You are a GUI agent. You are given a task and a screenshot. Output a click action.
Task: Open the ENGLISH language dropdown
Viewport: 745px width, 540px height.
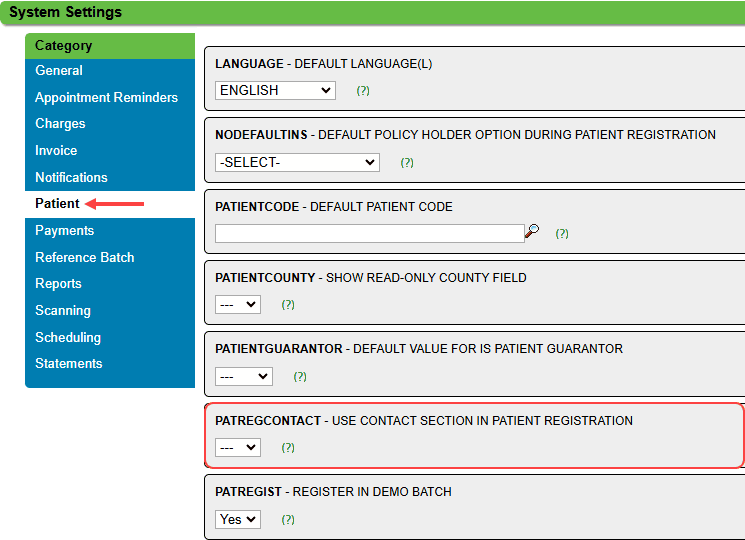tap(275, 90)
